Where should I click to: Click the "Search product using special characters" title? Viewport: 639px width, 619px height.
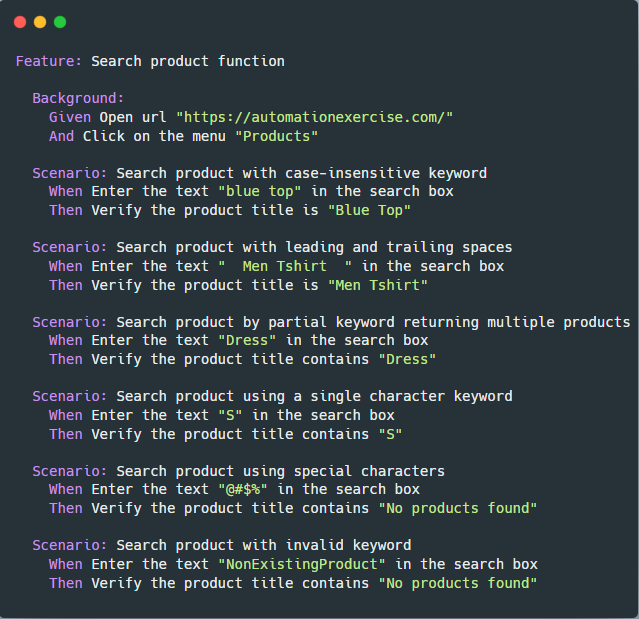(281, 471)
